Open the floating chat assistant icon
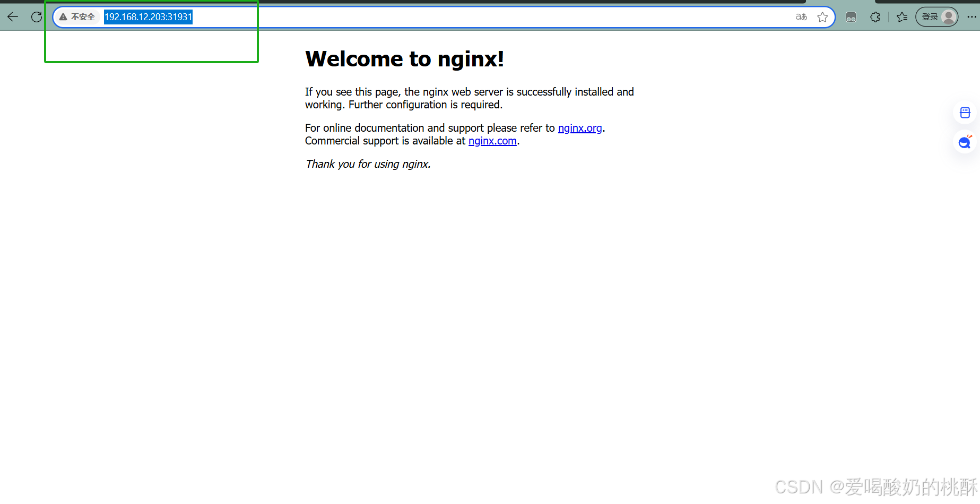Viewport: 980px width, 504px height. coord(965,142)
